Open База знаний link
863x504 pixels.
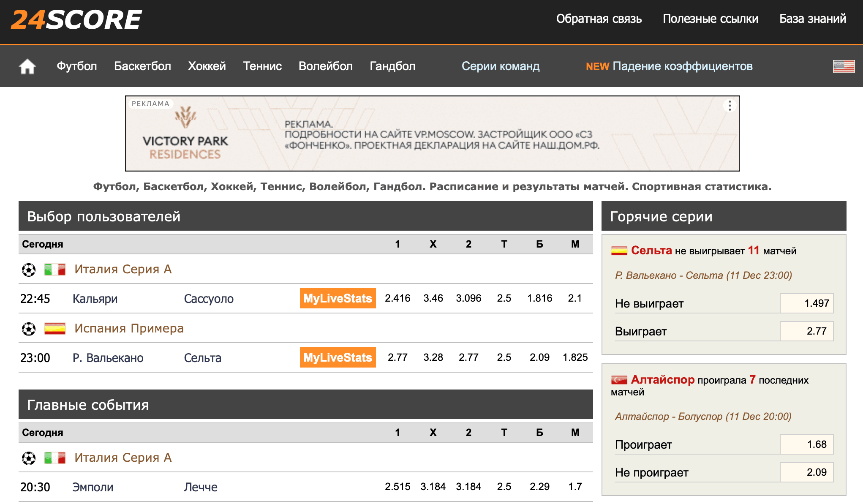[812, 19]
